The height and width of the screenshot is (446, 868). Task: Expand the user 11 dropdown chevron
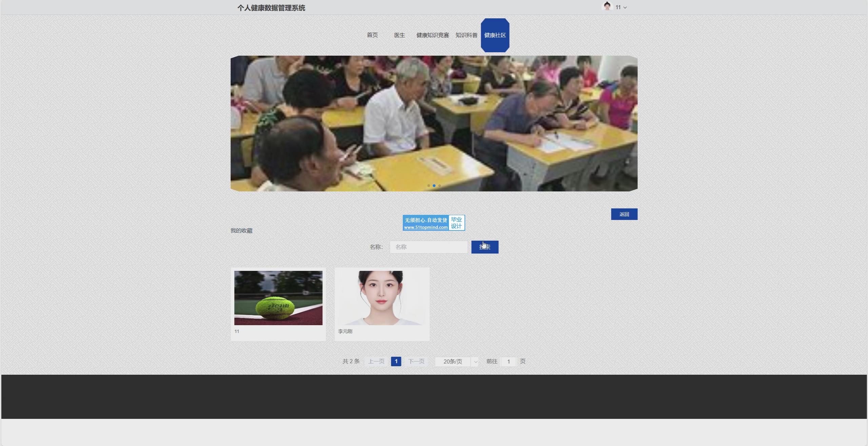click(625, 7)
